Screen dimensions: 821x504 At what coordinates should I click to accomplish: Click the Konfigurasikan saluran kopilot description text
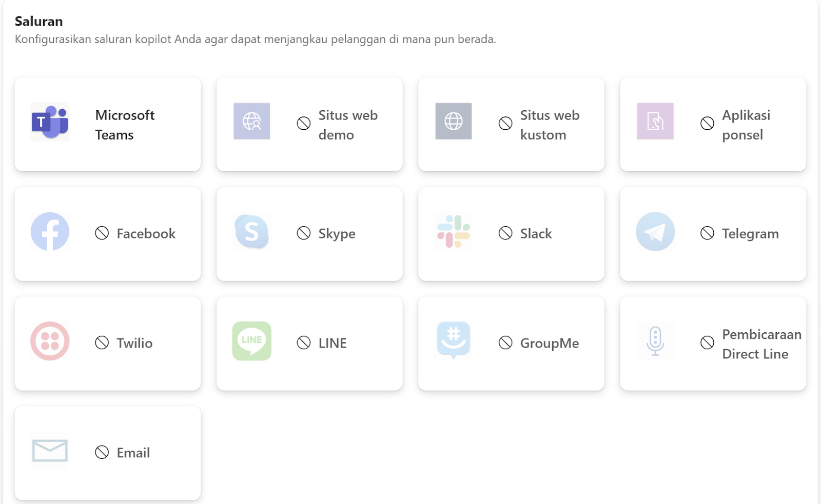(x=255, y=39)
